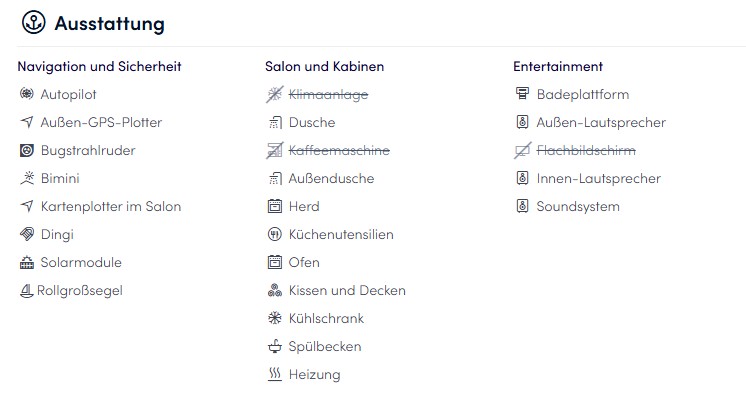
Task: Click the Kühlschrank snowflake icon
Action: pyautogui.click(x=275, y=319)
